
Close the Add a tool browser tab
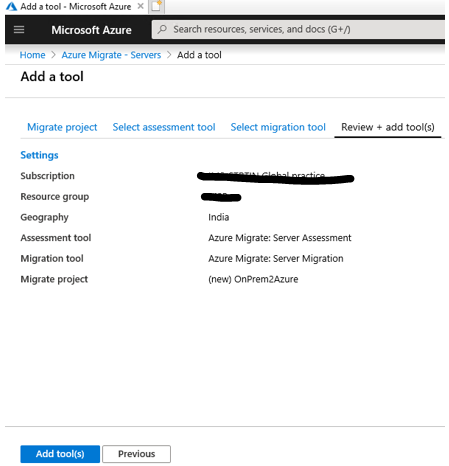pos(140,6)
